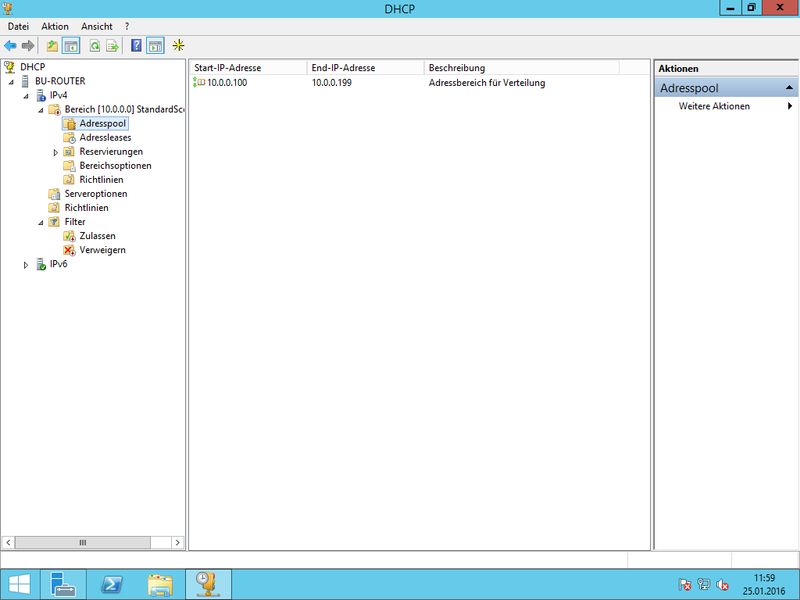Click the tree pane horizontal scrollbar thumb
The height and width of the screenshot is (600, 800).
pyautogui.click(x=83, y=542)
